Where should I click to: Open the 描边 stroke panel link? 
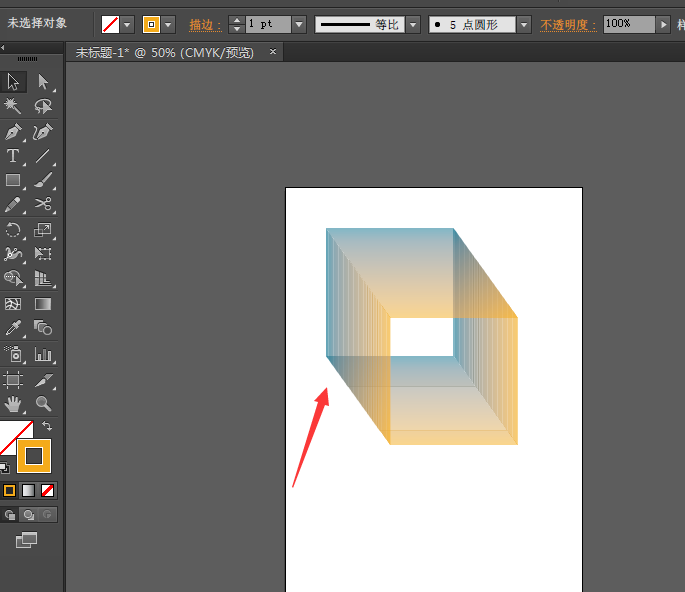(205, 25)
